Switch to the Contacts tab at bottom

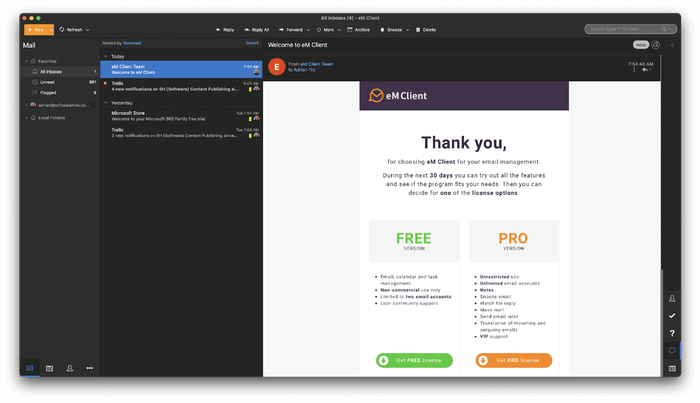[70, 368]
